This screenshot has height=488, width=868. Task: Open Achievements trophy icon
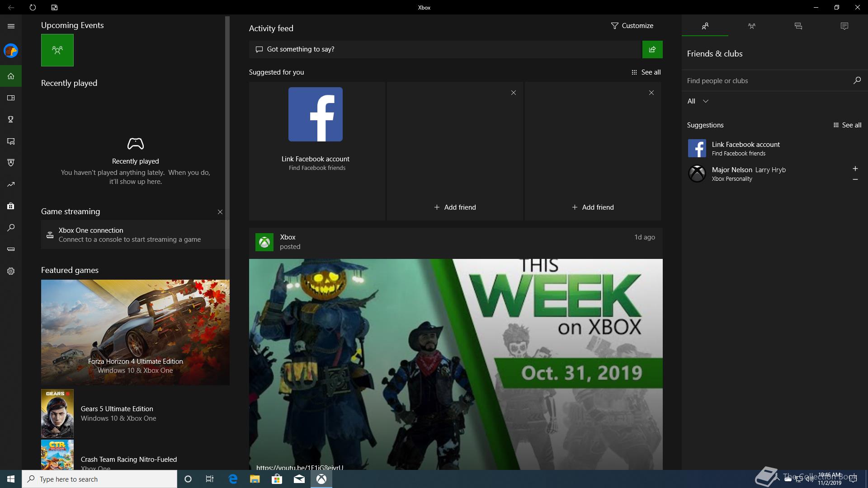(x=11, y=119)
